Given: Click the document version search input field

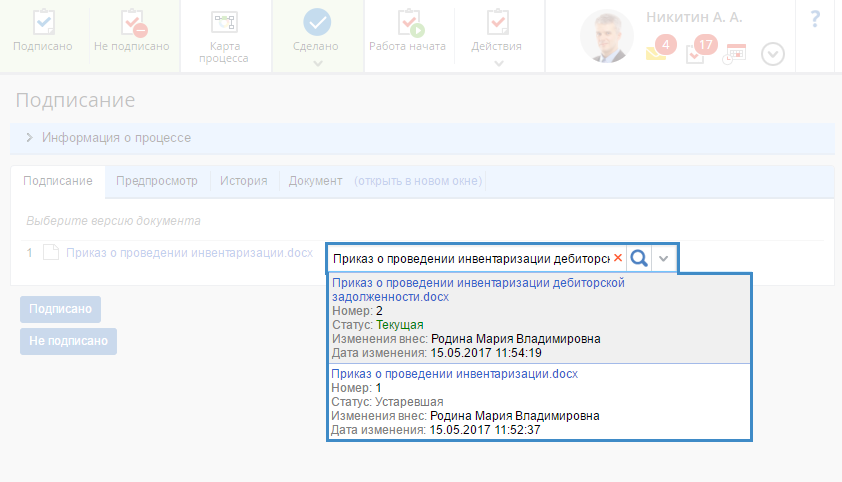Looking at the screenshot, I should pos(470,258).
